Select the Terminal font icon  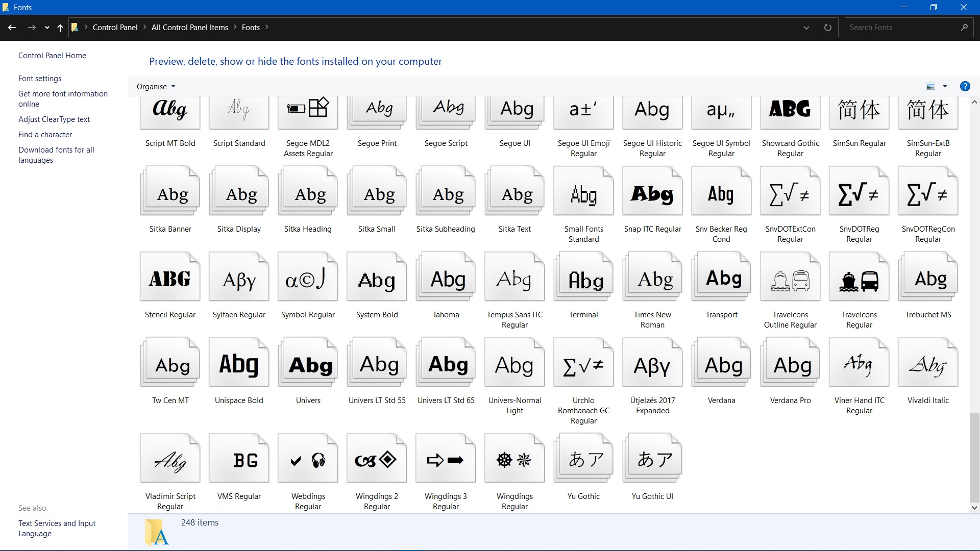(x=583, y=277)
